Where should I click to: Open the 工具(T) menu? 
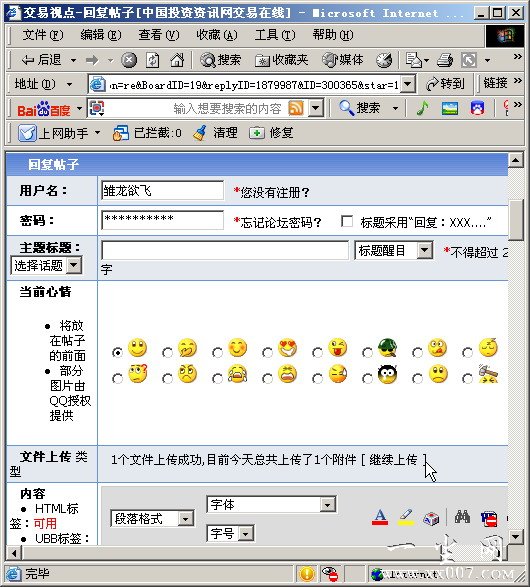[x=275, y=35]
